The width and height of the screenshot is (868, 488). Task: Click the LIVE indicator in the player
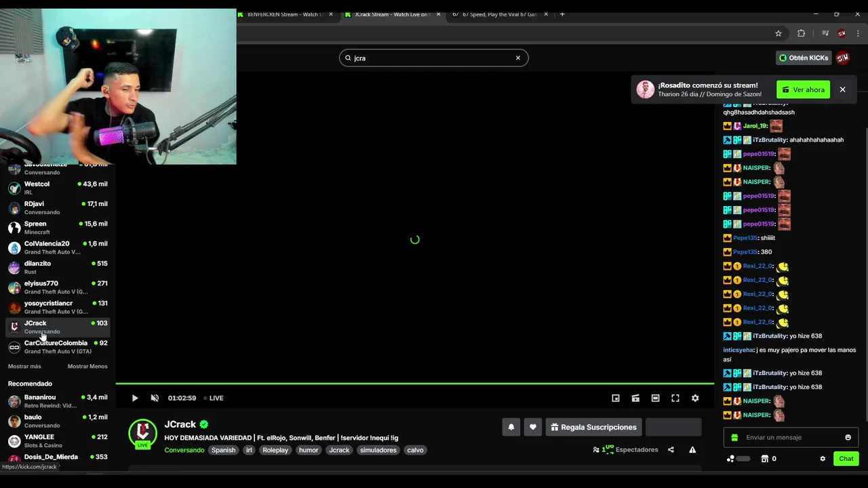[x=214, y=398]
